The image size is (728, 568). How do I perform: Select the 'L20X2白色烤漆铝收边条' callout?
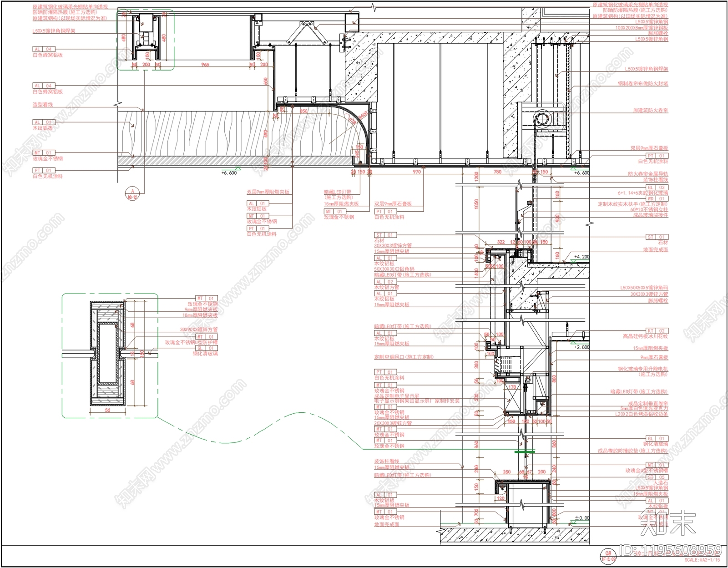[x=642, y=415]
